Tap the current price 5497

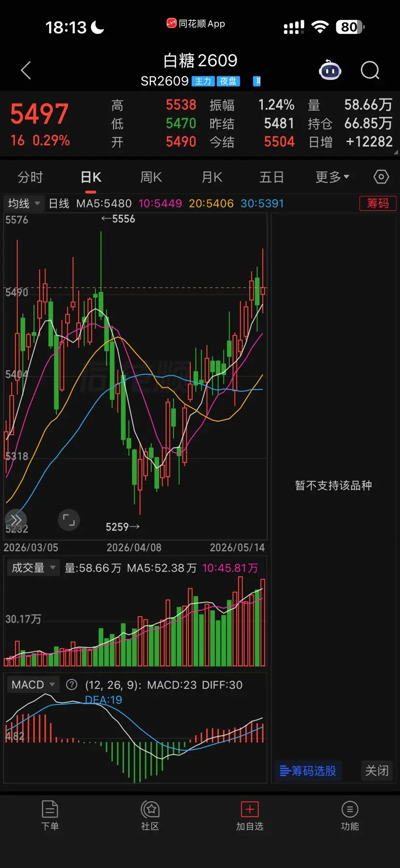(x=39, y=114)
